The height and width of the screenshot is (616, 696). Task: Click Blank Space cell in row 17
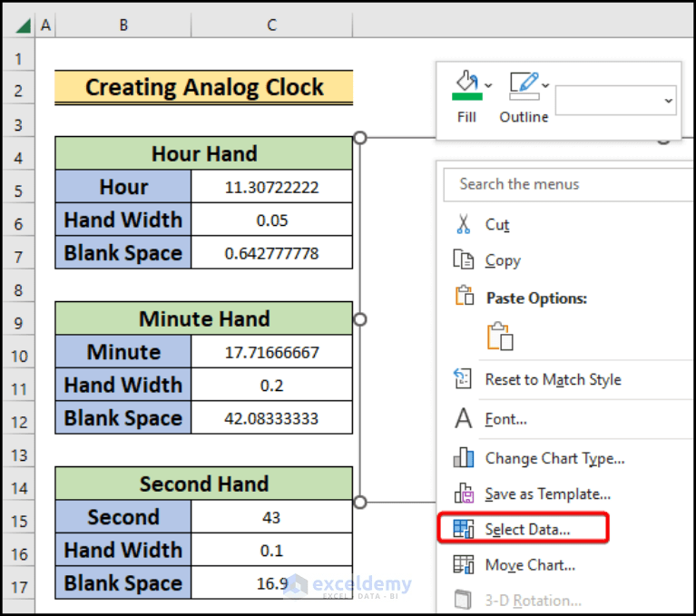point(123,582)
